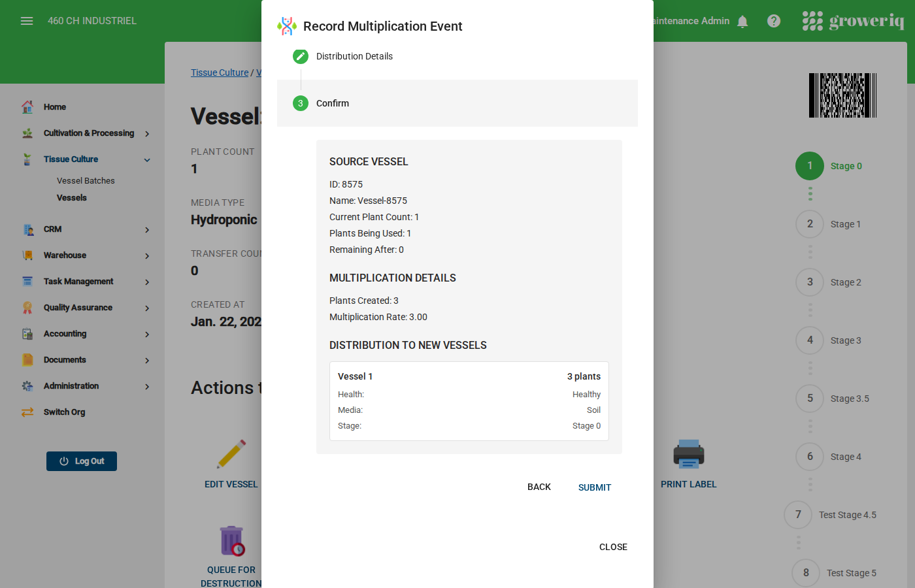Click the Accounting sidebar icon

pyautogui.click(x=27, y=333)
